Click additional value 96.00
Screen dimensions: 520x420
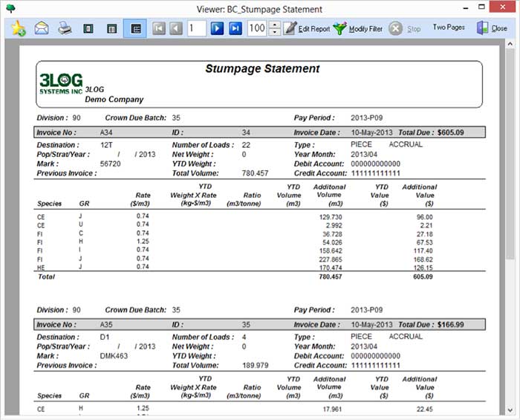[x=424, y=217]
